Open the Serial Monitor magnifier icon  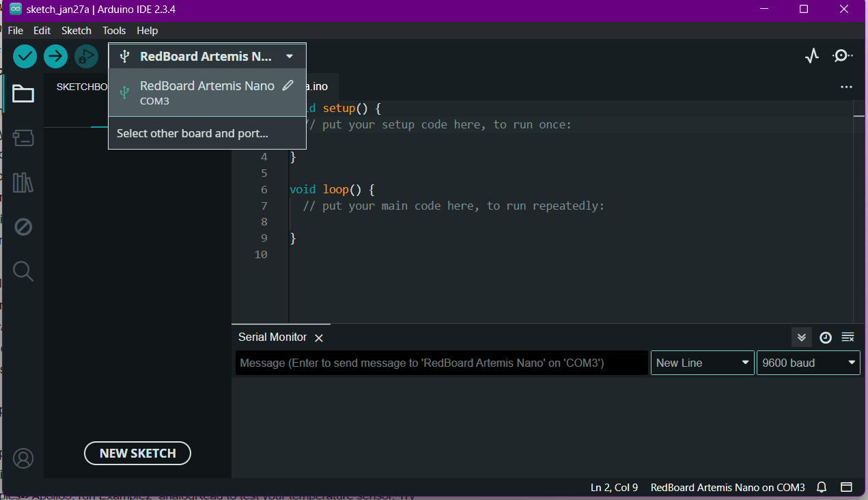[x=843, y=56]
